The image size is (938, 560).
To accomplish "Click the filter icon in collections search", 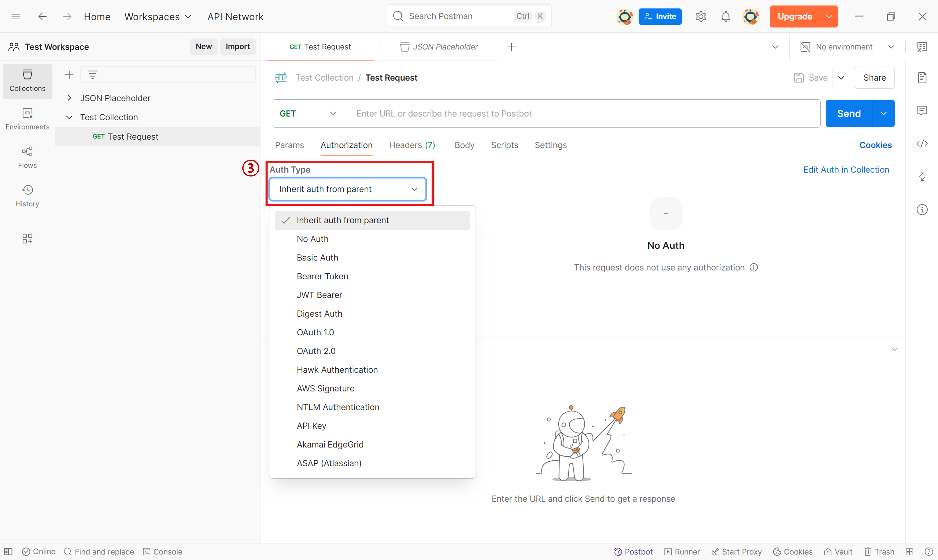I will pos(93,75).
